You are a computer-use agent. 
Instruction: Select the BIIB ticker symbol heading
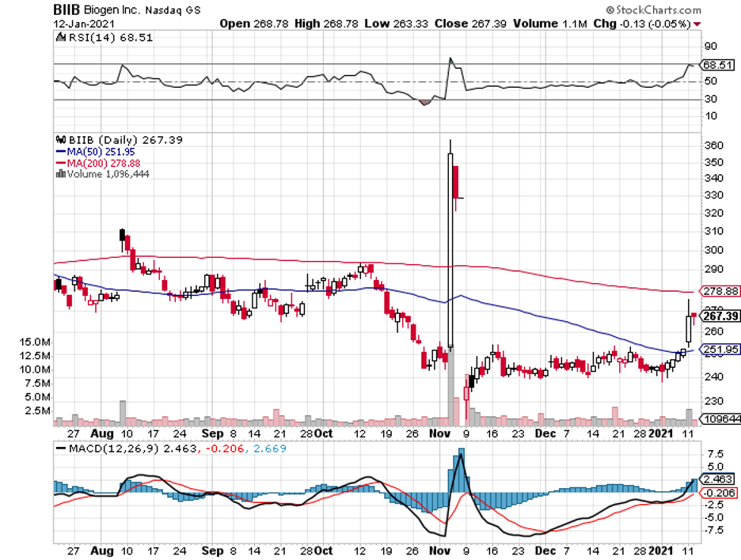click(x=66, y=9)
